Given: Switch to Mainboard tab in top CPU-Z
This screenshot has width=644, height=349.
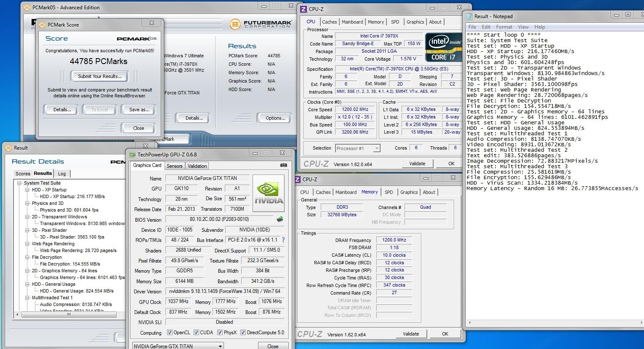Looking at the screenshot, I should (x=352, y=22).
